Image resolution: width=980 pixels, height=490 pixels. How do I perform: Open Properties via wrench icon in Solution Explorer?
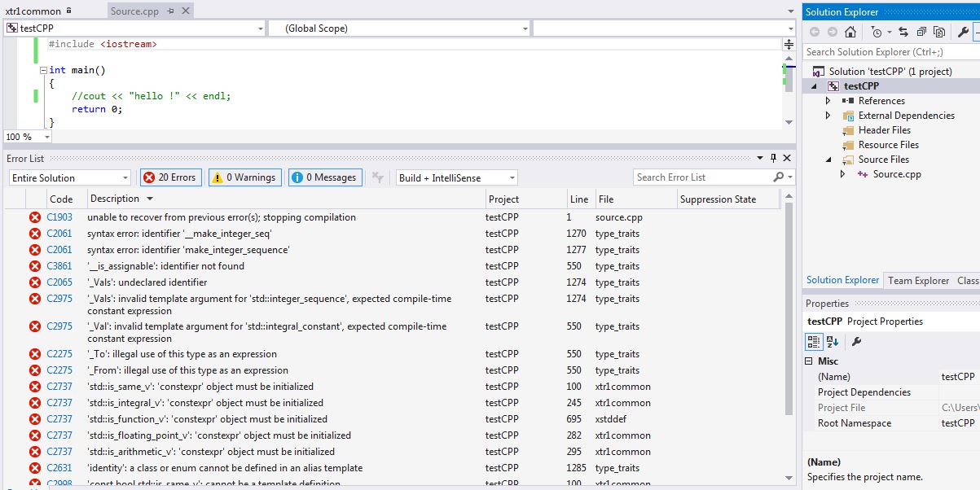[963, 32]
